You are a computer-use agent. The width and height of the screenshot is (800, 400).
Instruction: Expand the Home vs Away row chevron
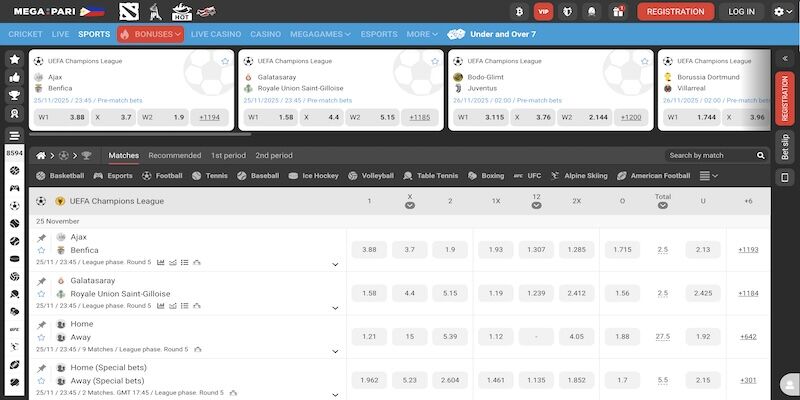tap(335, 351)
